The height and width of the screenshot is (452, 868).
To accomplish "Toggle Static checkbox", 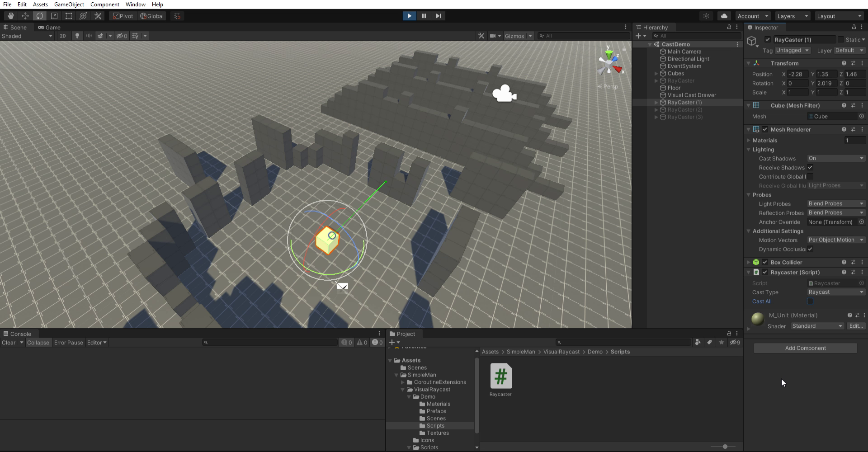I will pyautogui.click(x=841, y=40).
